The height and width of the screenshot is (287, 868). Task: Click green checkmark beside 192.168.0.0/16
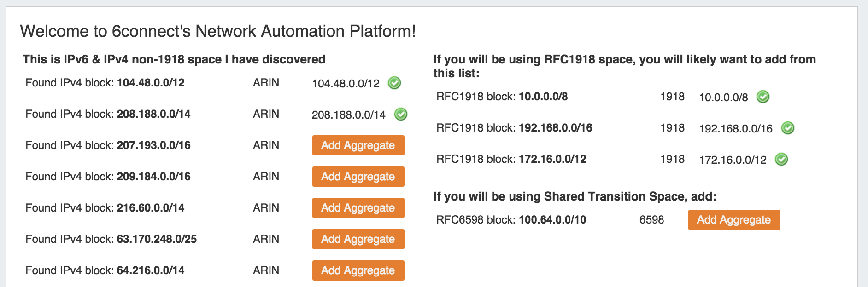click(788, 128)
